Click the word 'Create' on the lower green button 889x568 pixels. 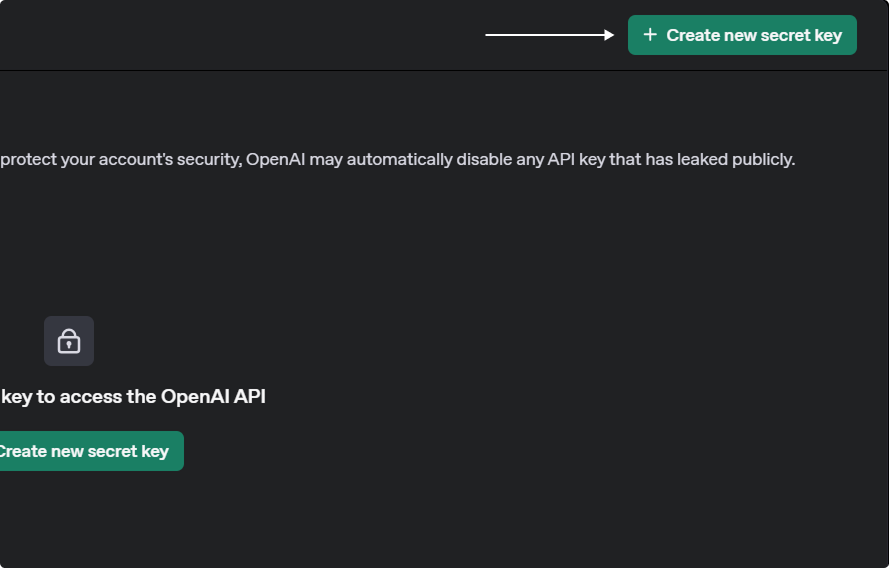click(x=22, y=451)
